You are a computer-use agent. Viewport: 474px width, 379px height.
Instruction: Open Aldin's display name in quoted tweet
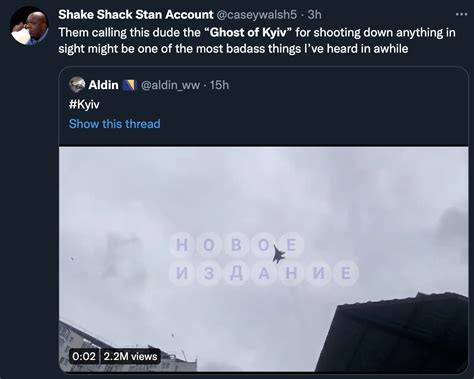pyautogui.click(x=103, y=85)
